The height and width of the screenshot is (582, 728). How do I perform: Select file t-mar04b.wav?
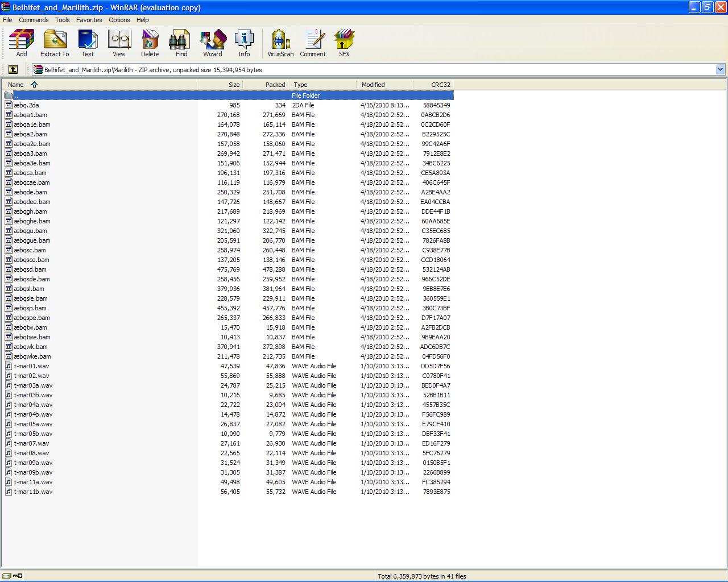(x=34, y=414)
